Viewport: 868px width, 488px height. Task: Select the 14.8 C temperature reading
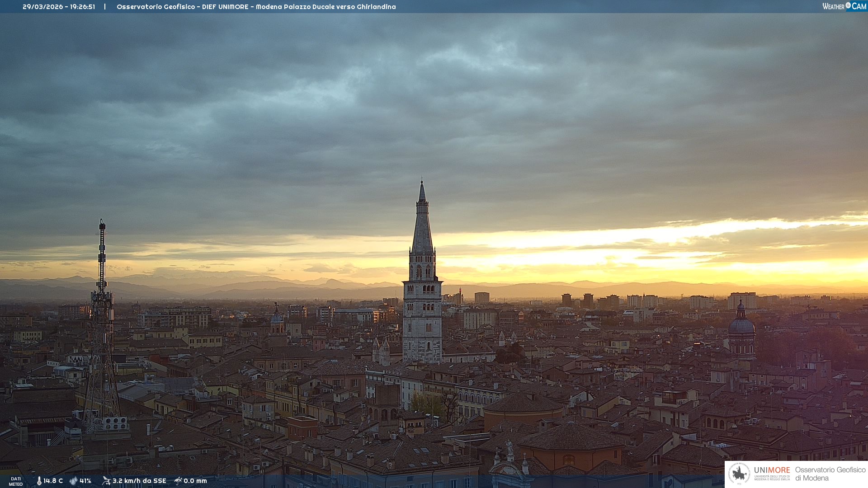pyautogui.click(x=53, y=481)
